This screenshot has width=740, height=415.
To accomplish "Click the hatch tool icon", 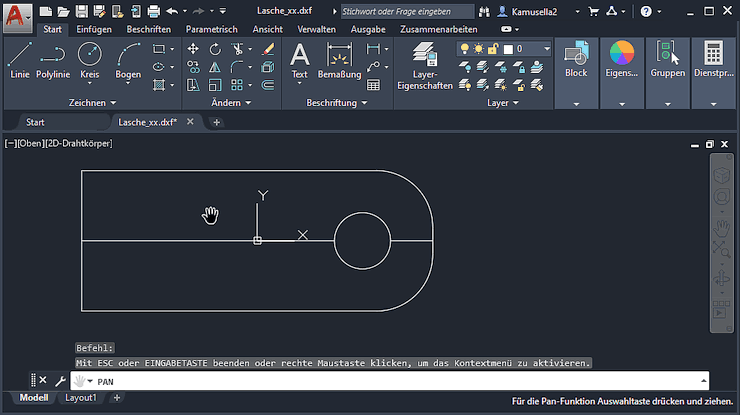I will (x=159, y=85).
